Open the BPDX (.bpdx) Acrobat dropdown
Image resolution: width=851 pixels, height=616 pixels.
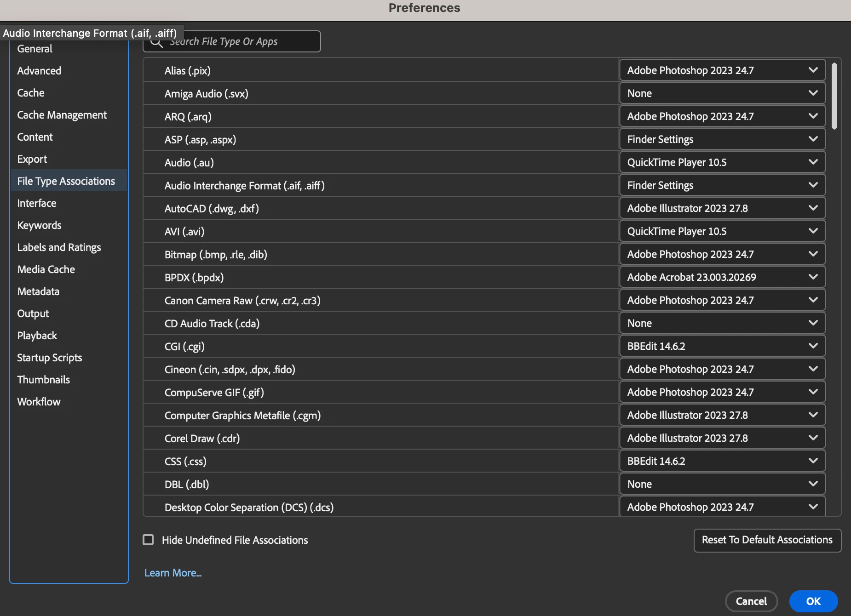click(722, 277)
